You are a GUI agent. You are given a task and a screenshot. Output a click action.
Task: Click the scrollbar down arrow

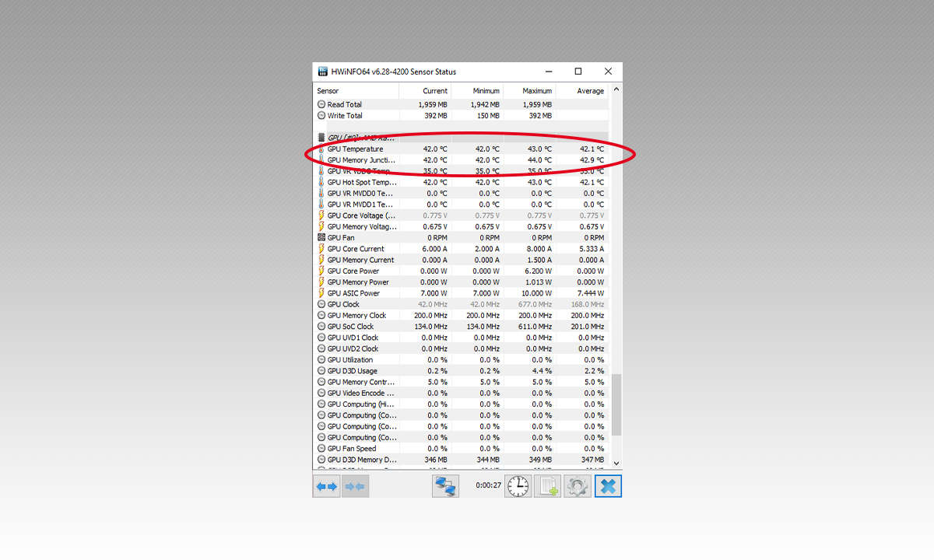tap(616, 464)
